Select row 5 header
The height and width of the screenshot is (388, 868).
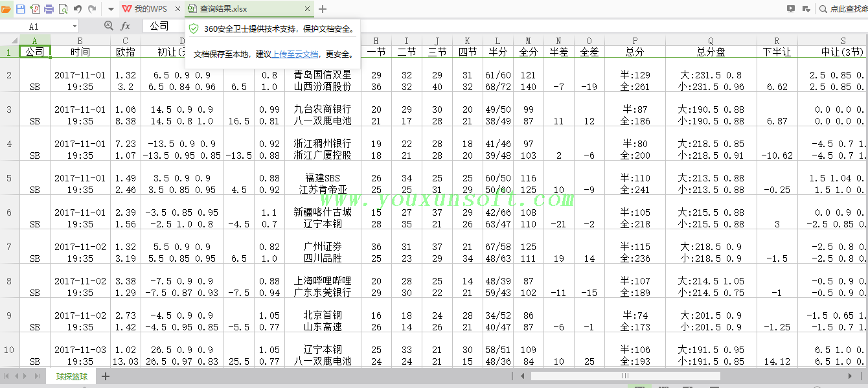[x=10, y=178]
